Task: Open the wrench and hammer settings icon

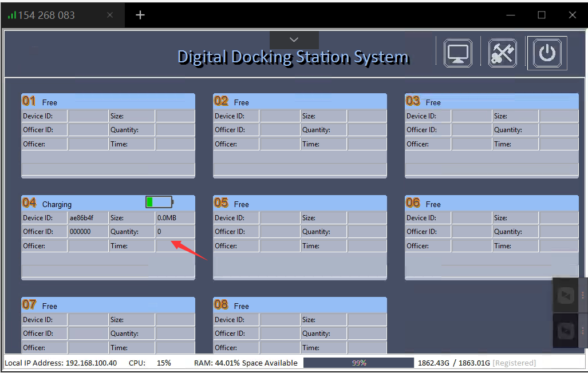Action: pos(502,53)
